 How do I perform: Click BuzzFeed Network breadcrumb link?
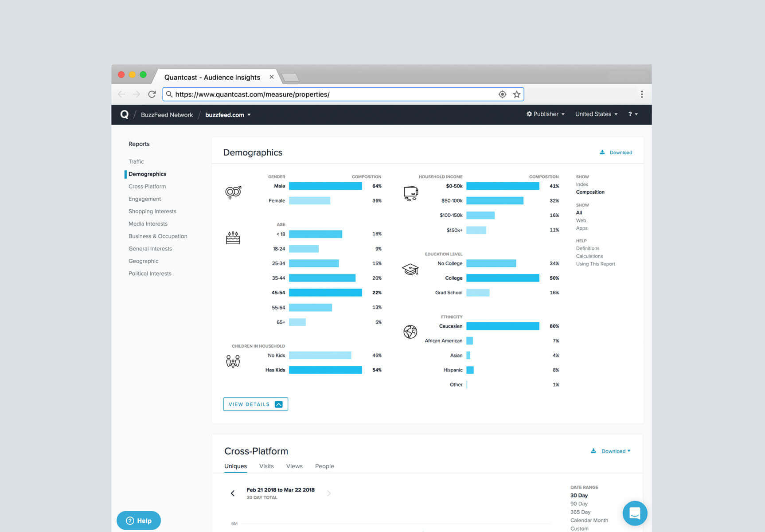pyautogui.click(x=167, y=115)
